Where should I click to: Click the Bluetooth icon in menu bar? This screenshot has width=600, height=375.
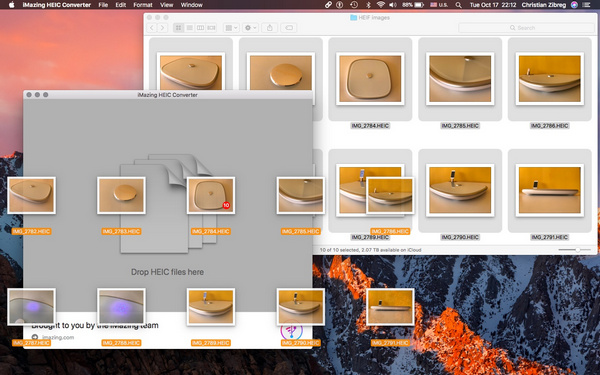[x=368, y=5]
